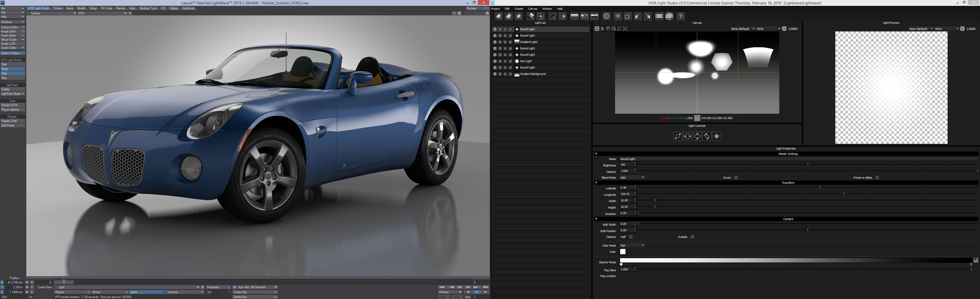Collapse the Master Settings section

[596, 154]
